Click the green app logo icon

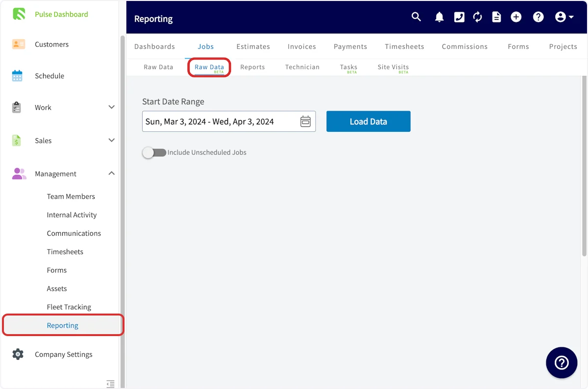(19, 14)
